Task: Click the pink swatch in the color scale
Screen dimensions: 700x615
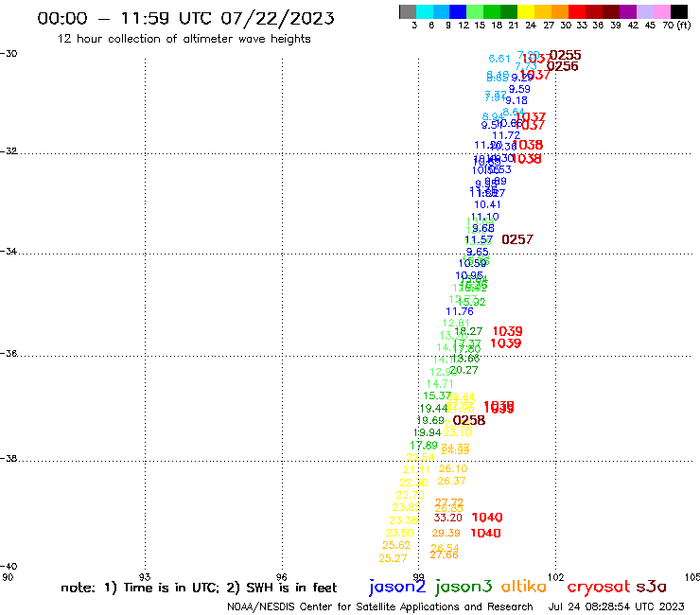Action: (x=661, y=11)
